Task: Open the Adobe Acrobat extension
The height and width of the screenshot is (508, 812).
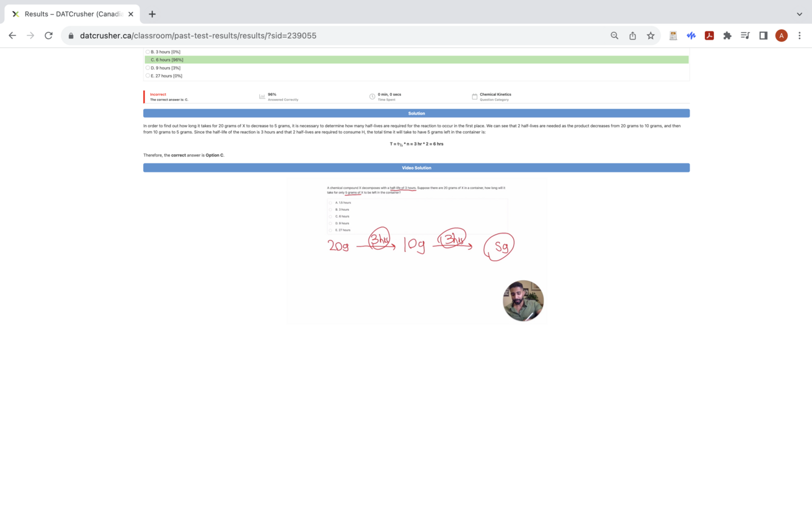Action: pyautogui.click(x=709, y=35)
